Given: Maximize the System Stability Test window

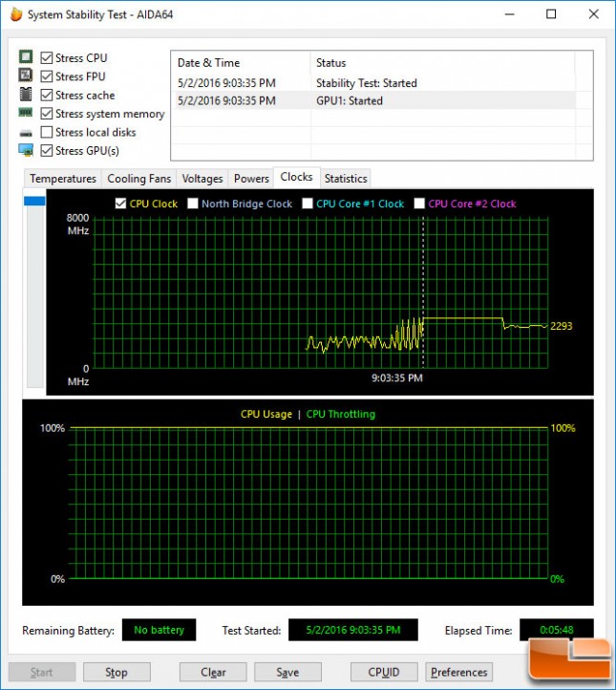Looking at the screenshot, I should (x=551, y=14).
